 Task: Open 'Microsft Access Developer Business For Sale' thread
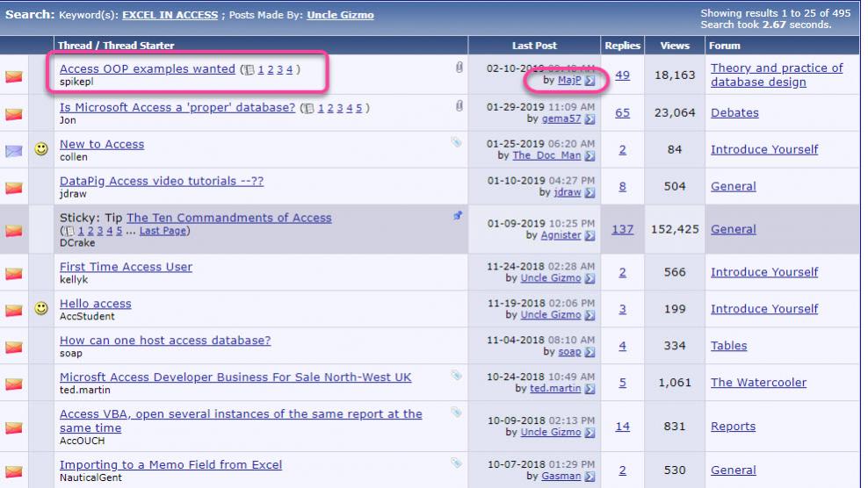coord(235,377)
